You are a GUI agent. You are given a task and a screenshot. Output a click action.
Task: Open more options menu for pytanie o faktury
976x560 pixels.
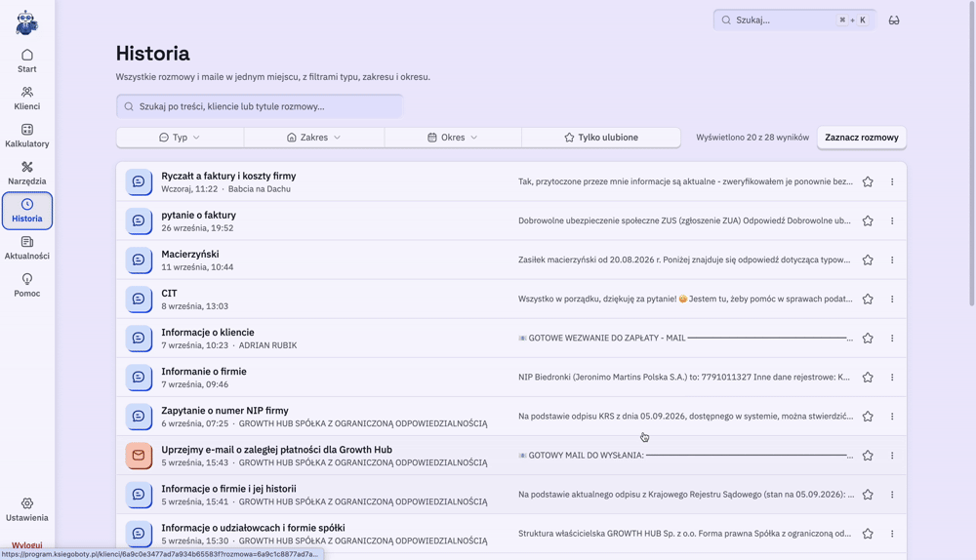892,220
